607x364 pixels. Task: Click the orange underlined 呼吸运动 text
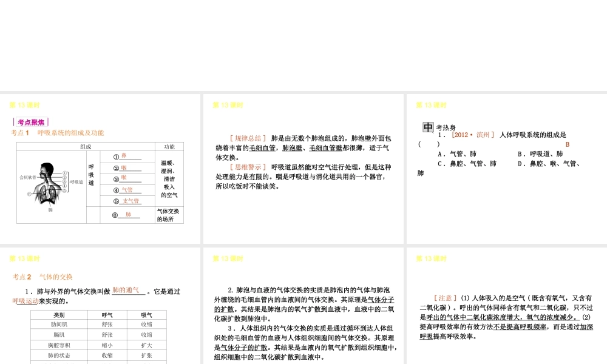pyautogui.click(x=25, y=301)
